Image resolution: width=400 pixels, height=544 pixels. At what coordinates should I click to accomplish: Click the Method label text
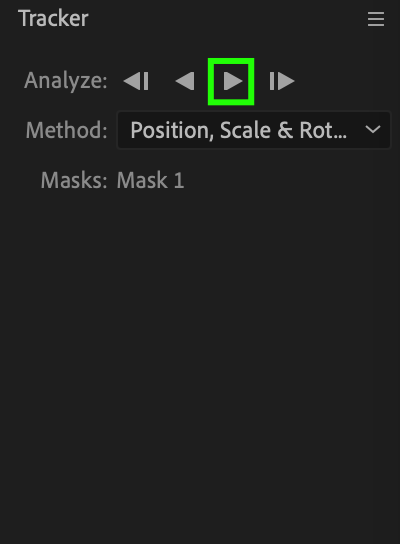click(67, 130)
